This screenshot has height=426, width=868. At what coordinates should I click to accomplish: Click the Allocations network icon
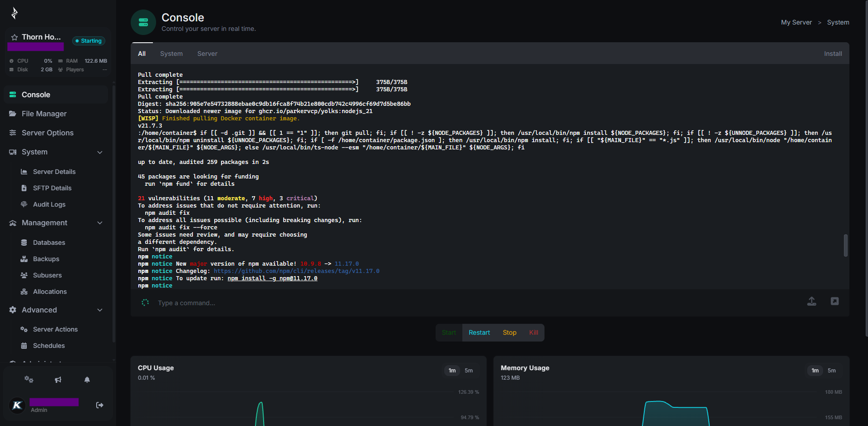24,292
